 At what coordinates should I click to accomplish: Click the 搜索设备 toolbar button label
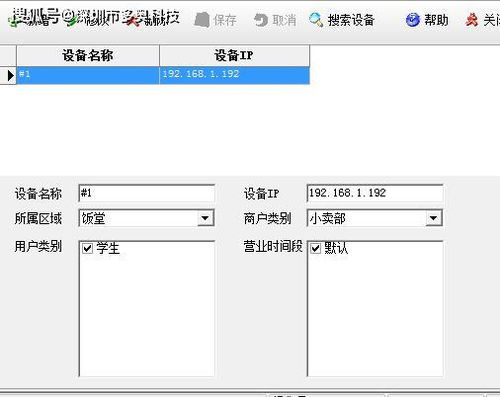[x=351, y=20]
